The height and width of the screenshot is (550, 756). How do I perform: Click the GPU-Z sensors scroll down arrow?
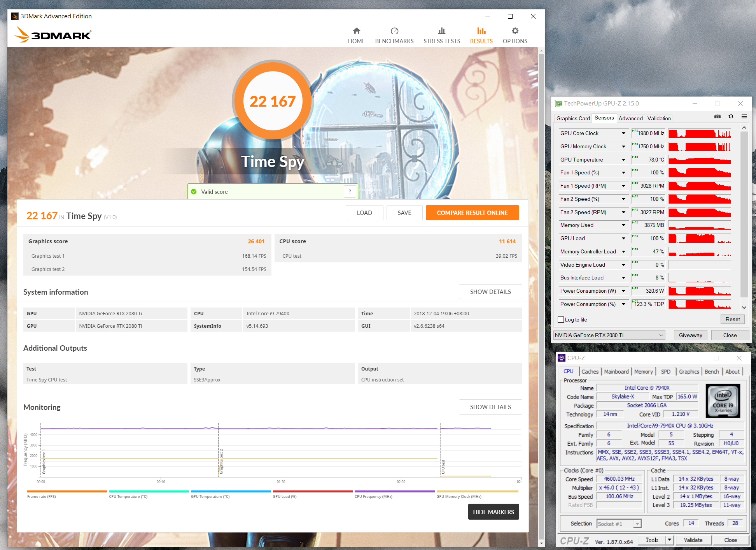pos(744,307)
